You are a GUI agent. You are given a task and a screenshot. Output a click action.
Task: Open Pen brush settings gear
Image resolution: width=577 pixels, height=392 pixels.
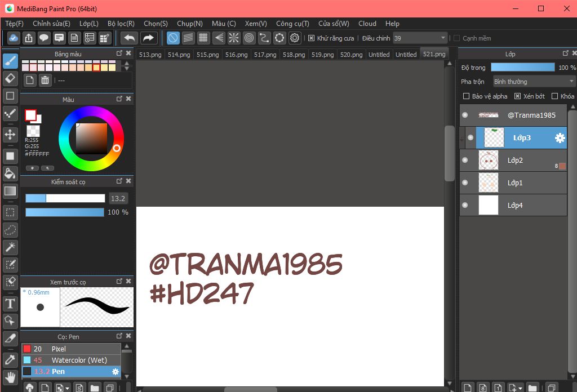(116, 371)
